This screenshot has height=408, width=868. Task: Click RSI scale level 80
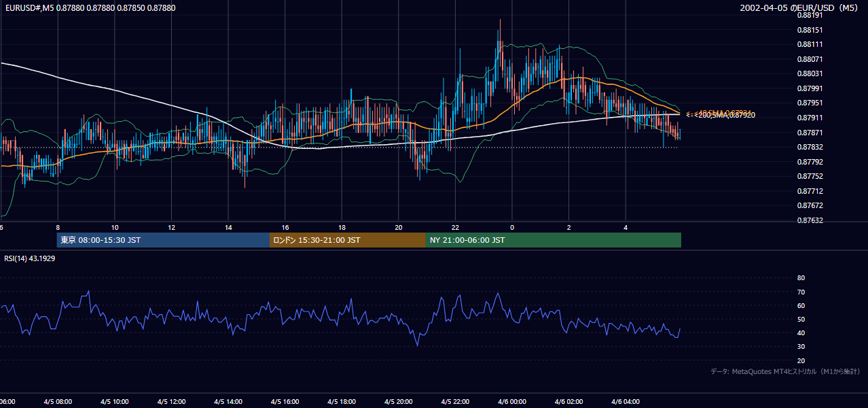point(801,278)
